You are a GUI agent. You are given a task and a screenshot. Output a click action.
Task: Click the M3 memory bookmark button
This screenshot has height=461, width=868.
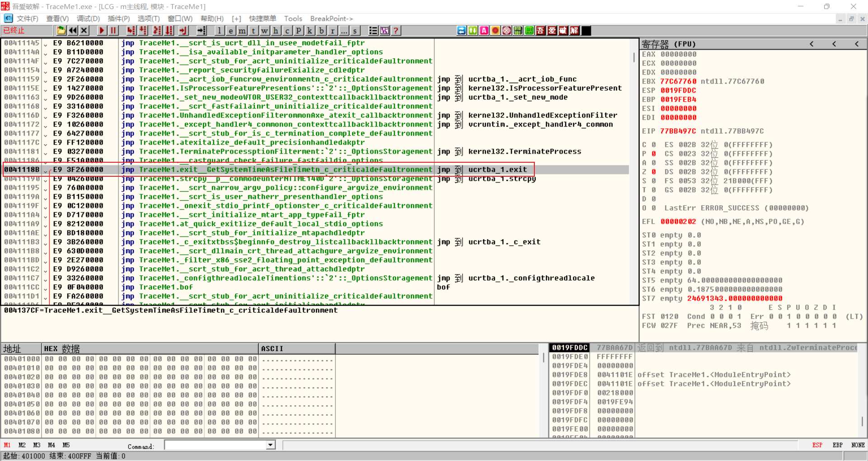coord(37,445)
